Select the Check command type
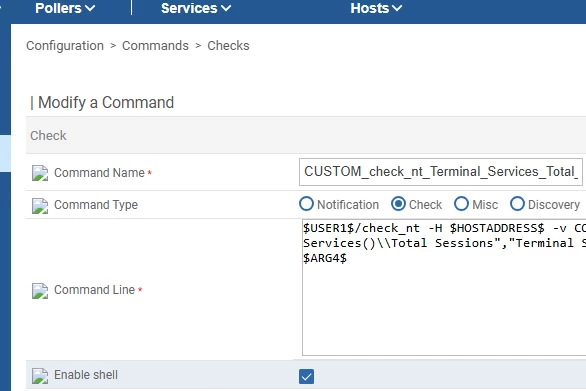The width and height of the screenshot is (586, 391). coord(398,204)
